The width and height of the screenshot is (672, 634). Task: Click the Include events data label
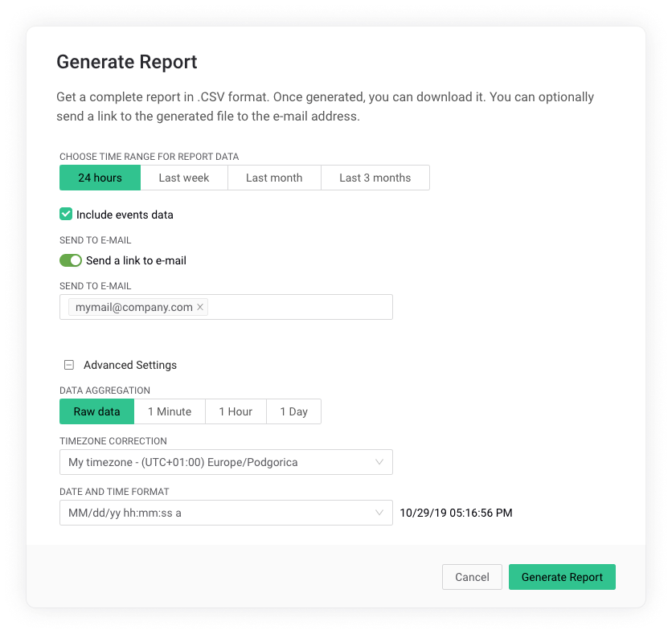tap(125, 215)
